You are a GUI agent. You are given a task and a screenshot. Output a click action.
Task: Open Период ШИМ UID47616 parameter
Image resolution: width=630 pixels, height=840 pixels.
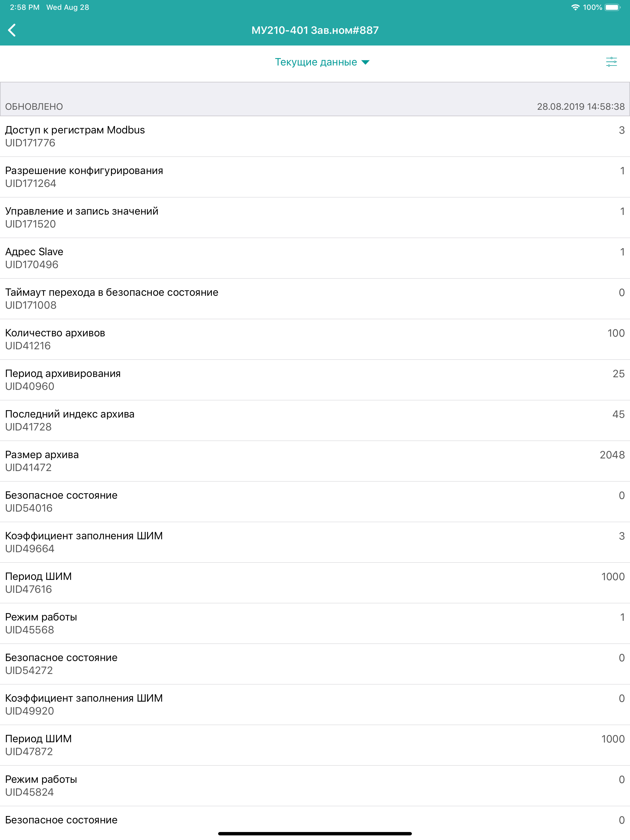[315, 583]
